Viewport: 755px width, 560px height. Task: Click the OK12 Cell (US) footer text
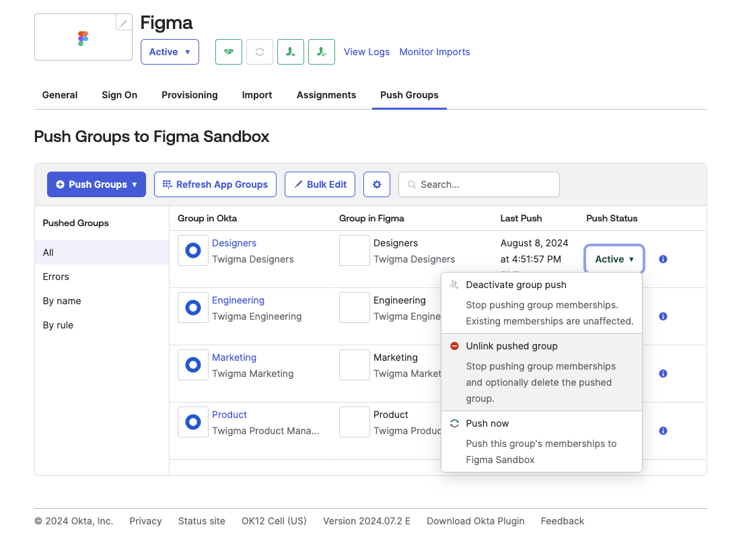274,521
